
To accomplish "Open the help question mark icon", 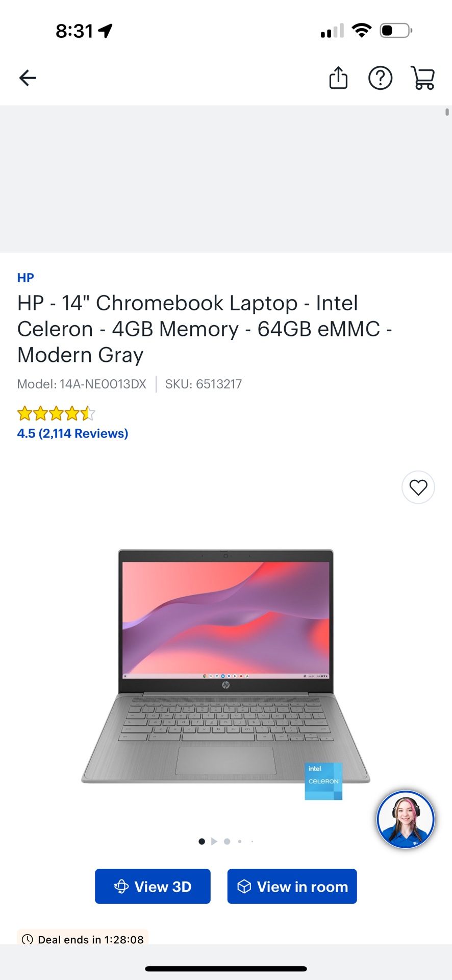I will 381,78.
